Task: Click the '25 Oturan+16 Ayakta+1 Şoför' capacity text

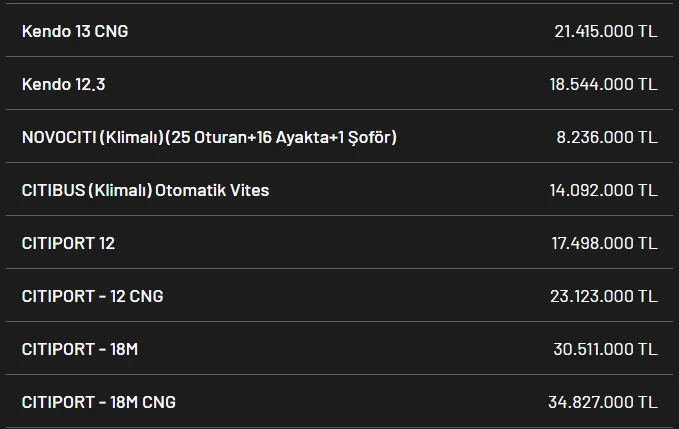Action: (290, 137)
